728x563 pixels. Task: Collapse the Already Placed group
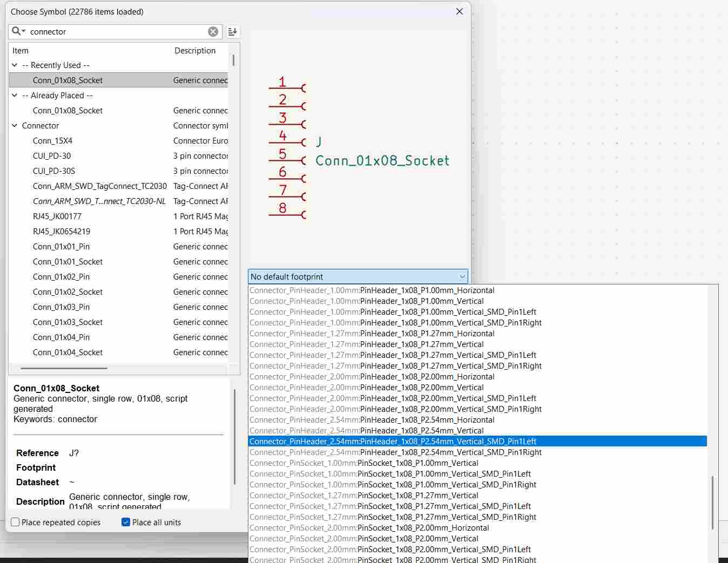click(15, 96)
